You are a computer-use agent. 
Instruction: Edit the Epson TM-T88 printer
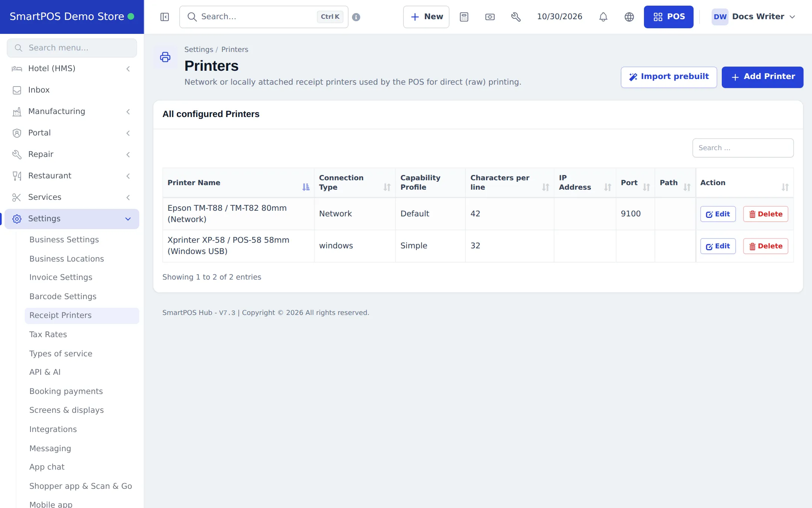(718, 214)
